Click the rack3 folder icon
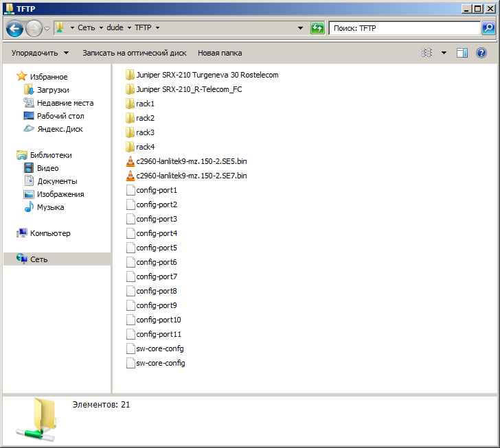500x448 pixels. (130, 132)
